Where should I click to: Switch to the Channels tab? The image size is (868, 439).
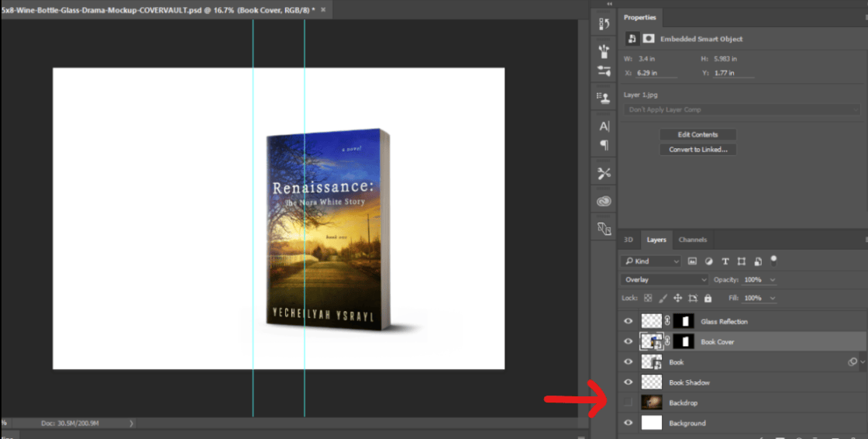pos(693,240)
